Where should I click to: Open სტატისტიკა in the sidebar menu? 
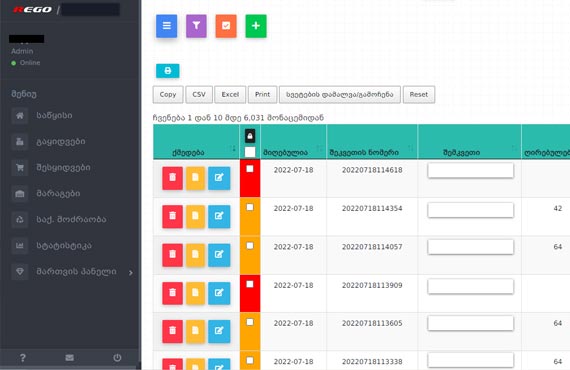click(x=64, y=245)
